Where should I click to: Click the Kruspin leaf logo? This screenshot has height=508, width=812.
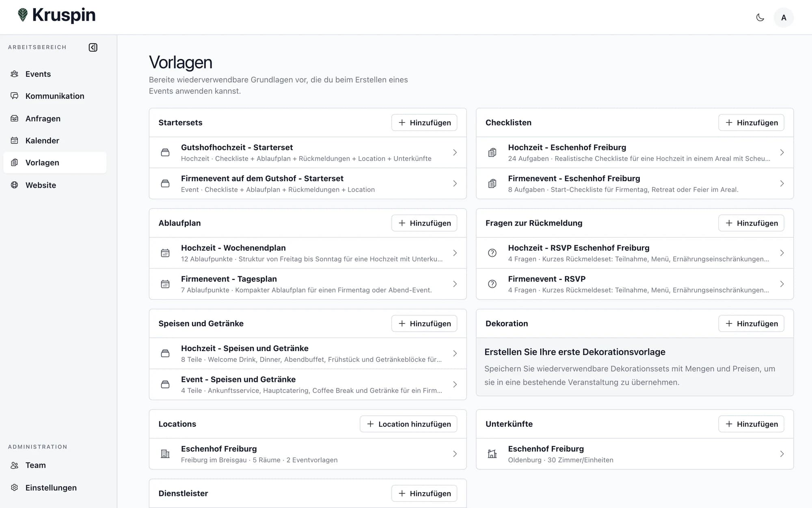[23, 15]
